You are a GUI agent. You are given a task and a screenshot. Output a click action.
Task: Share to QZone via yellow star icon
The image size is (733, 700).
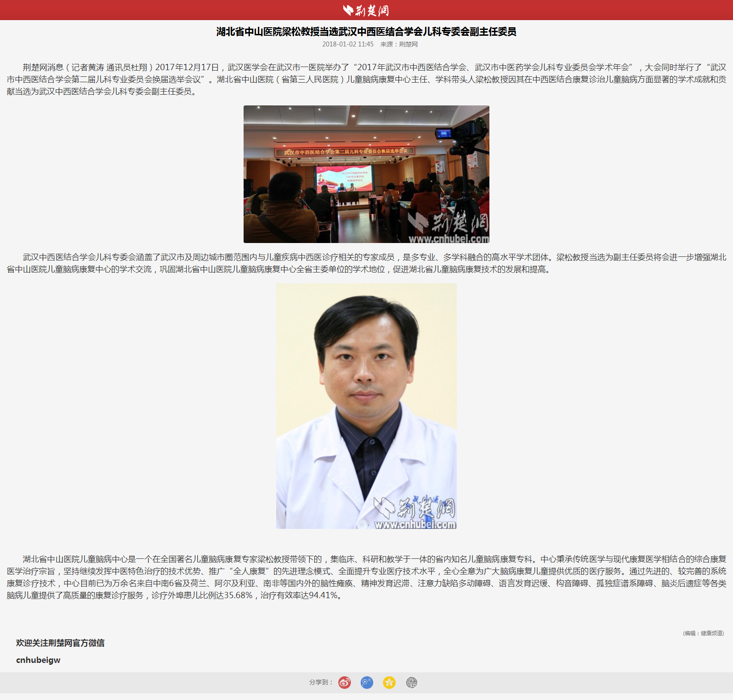pyautogui.click(x=389, y=683)
